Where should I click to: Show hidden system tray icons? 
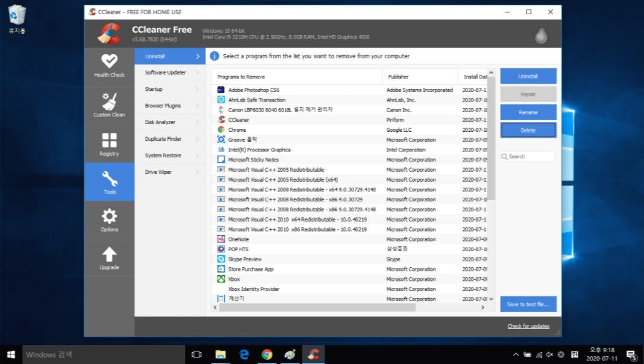coord(516,354)
